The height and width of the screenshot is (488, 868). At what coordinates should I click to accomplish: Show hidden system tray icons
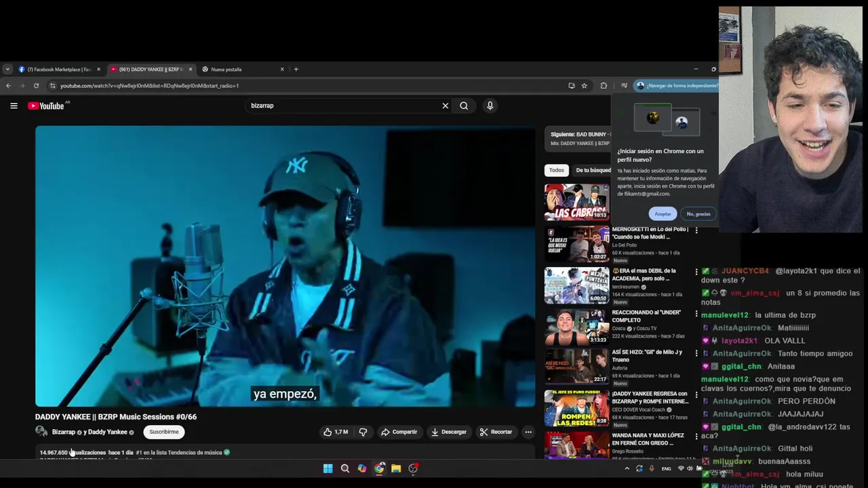[627, 468]
